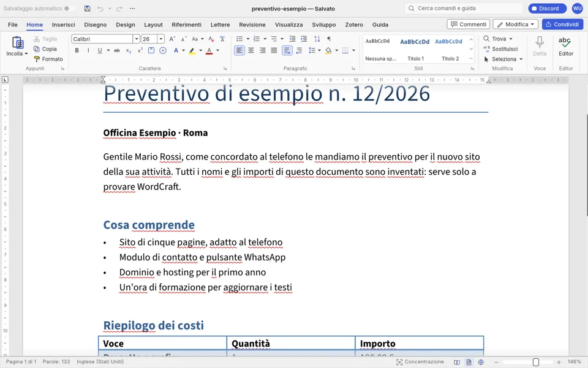This screenshot has height=368, width=588.
Task: Click the Discord button in title bar
Action: tap(547, 8)
